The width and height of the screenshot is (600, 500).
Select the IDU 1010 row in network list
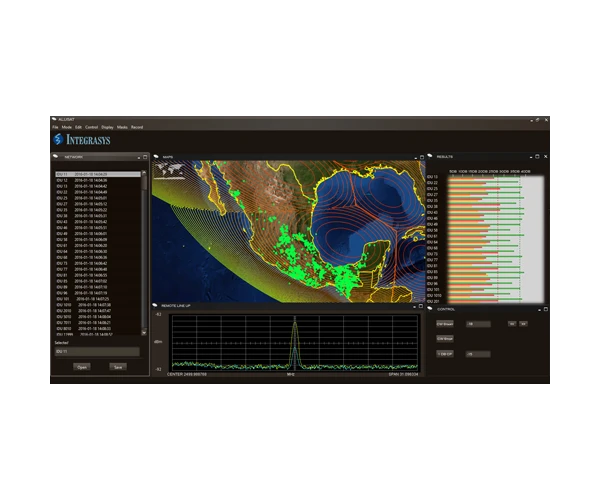tap(98, 305)
